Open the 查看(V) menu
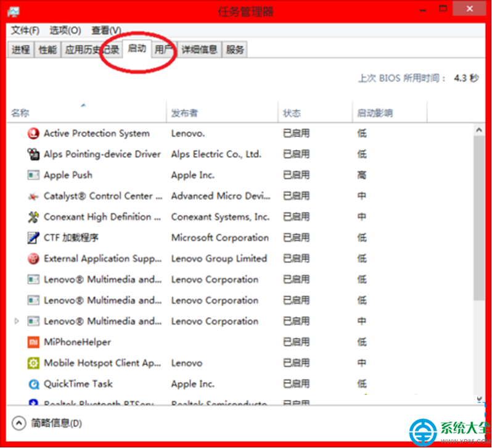 (x=106, y=30)
